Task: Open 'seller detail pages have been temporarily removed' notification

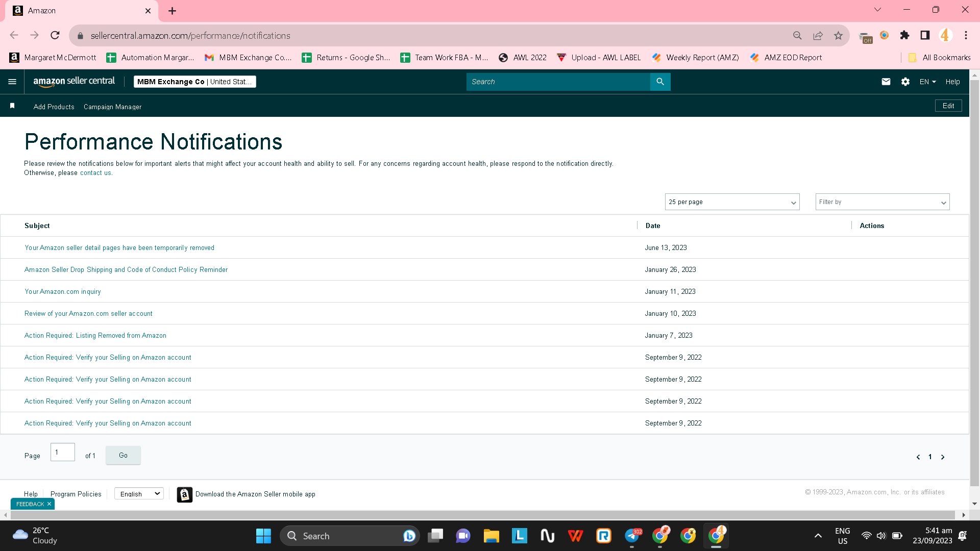Action: click(119, 248)
